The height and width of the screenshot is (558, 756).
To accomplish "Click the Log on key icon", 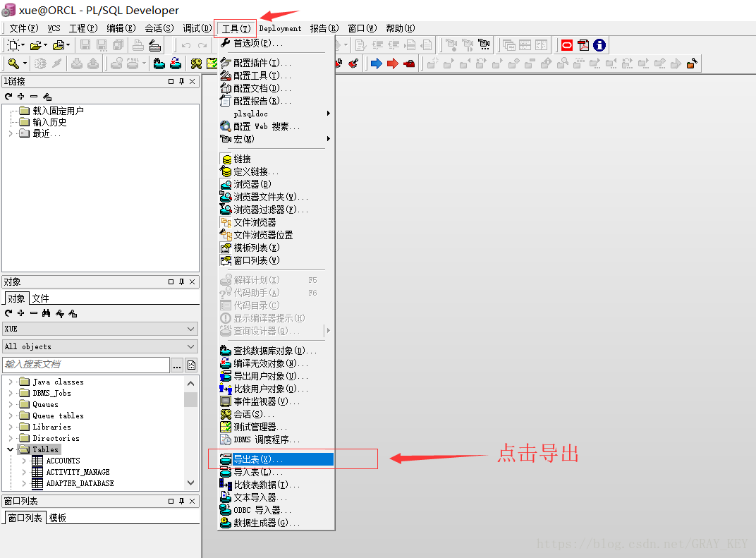I will pos(13,63).
